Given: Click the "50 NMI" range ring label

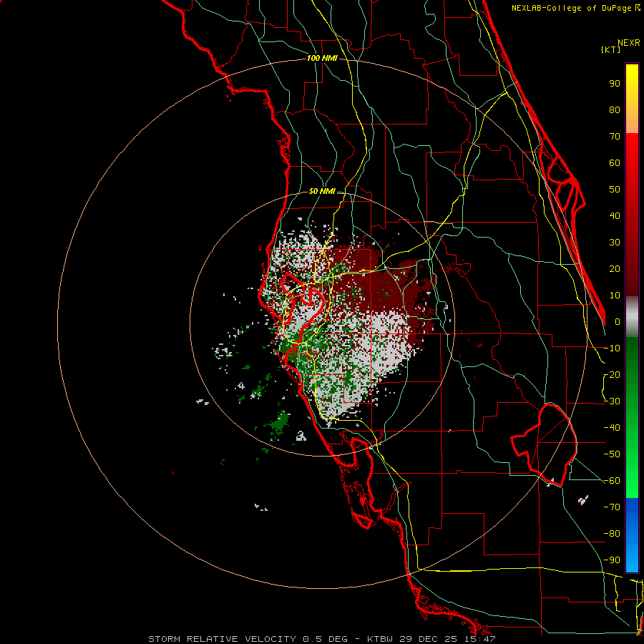Looking at the screenshot, I should tap(322, 191).
